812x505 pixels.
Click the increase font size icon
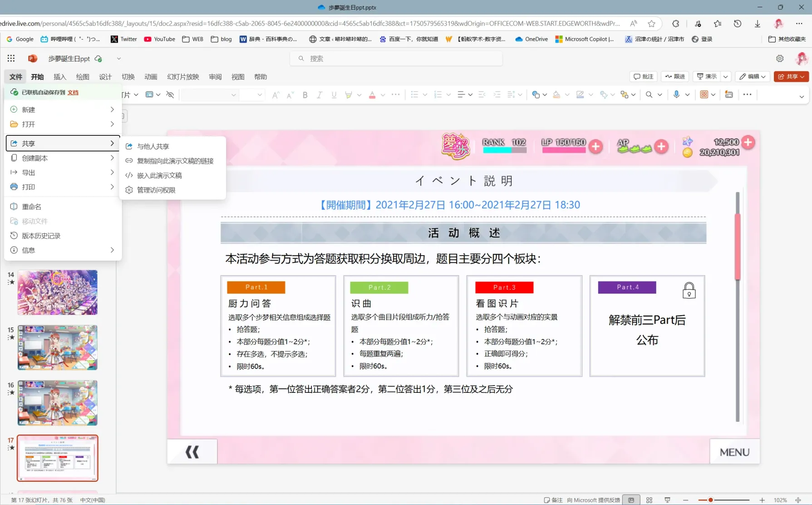[276, 94]
